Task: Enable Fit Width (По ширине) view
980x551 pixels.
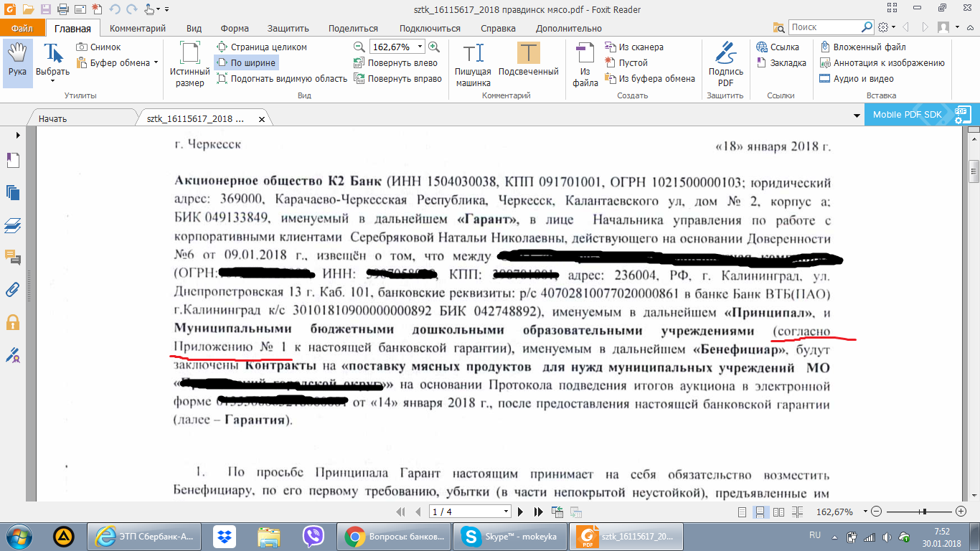Action: pyautogui.click(x=246, y=63)
